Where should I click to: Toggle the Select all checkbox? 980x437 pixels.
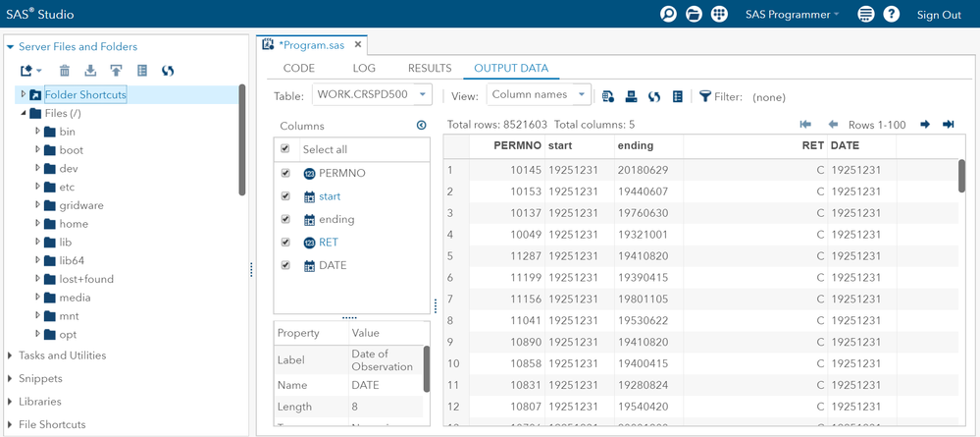pos(285,149)
